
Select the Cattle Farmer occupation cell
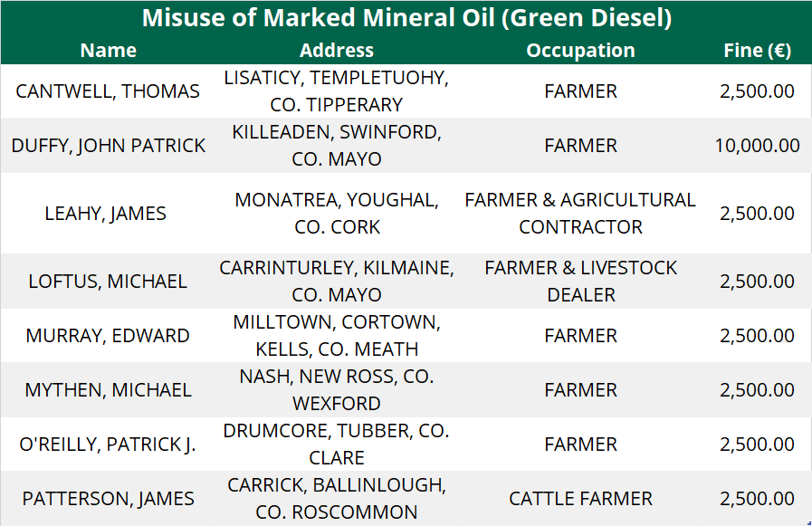(580, 499)
